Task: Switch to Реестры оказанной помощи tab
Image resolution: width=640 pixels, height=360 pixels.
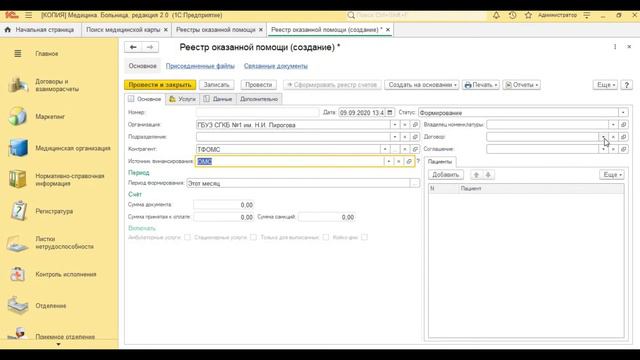Action: (x=216, y=30)
